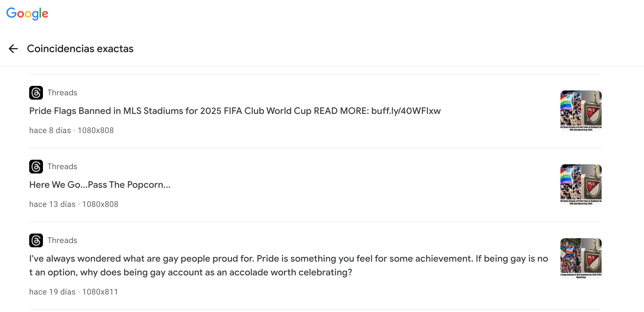This screenshot has width=644, height=312.
Task: Go back using the left arrow
Action: [x=13, y=49]
